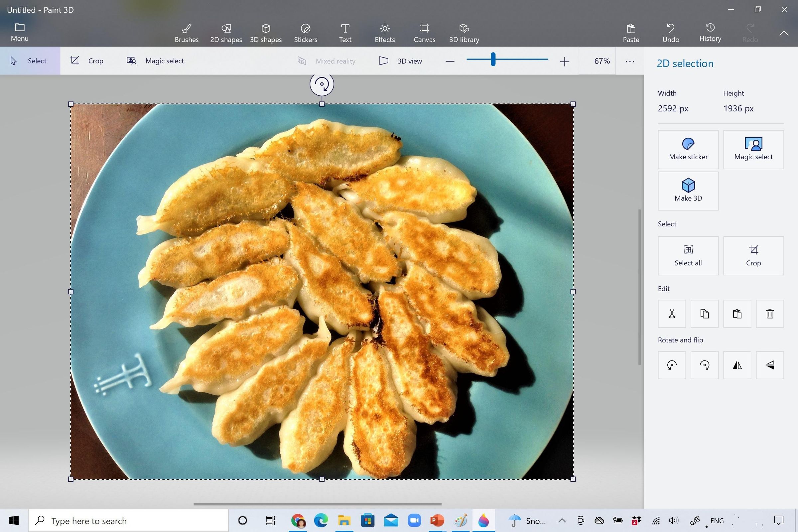Image resolution: width=798 pixels, height=532 pixels.
Task: Cut the selection with the scissors icon
Action: tap(671, 314)
